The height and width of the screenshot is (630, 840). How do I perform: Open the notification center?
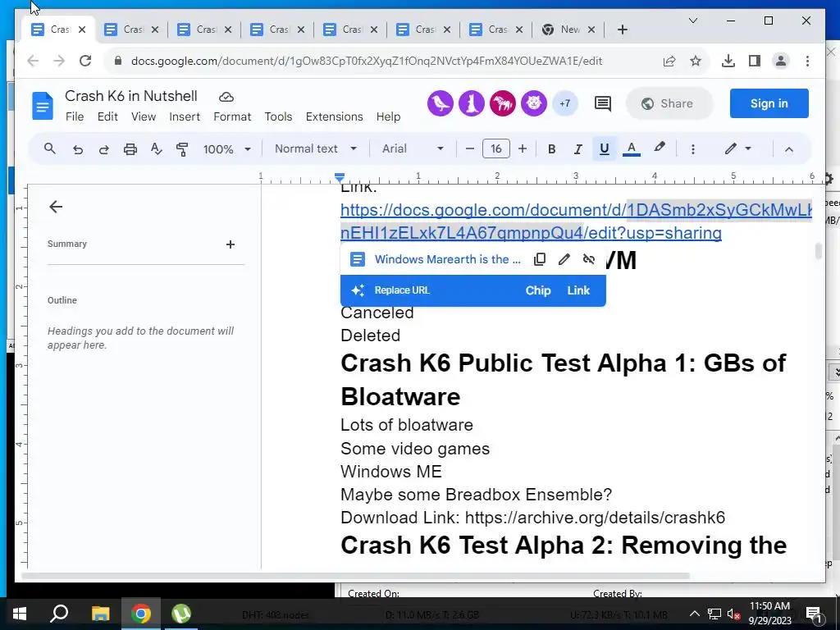point(815,614)
